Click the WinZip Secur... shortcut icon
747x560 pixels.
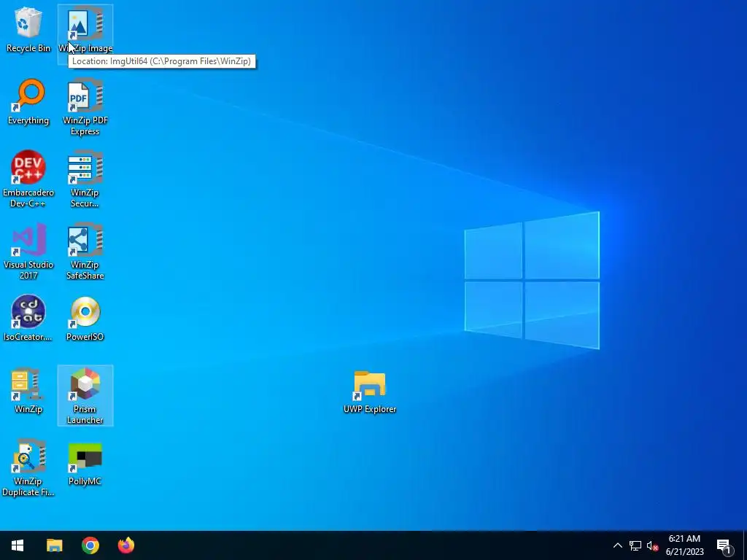pyautogui.click(x=85, y=179)
